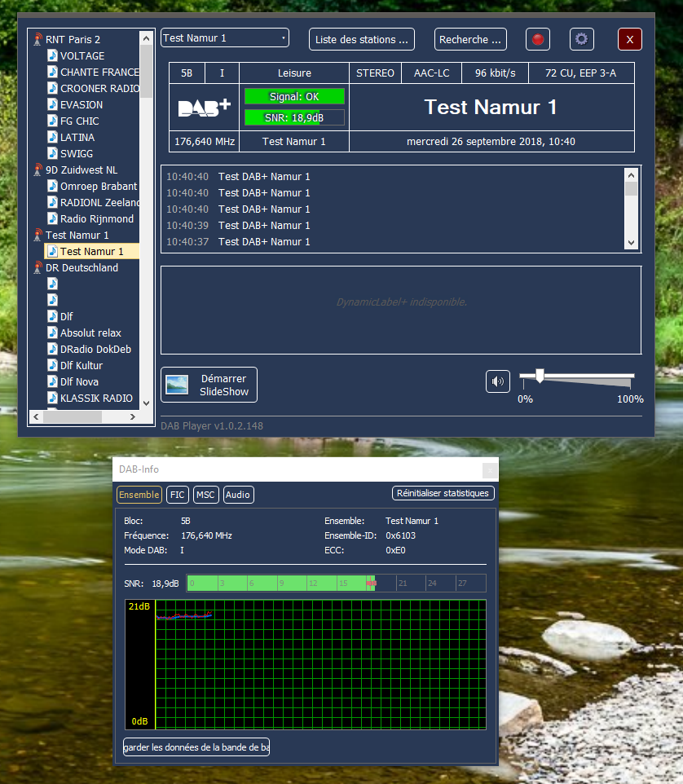Click the volume slider handle
This screenshot has height=784, width=683.
540,376
